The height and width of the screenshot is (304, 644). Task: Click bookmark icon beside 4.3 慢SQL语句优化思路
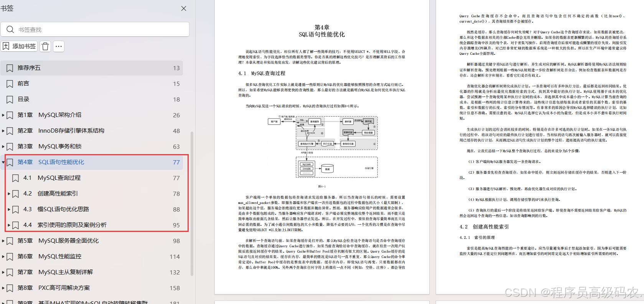tap(15, 210)
